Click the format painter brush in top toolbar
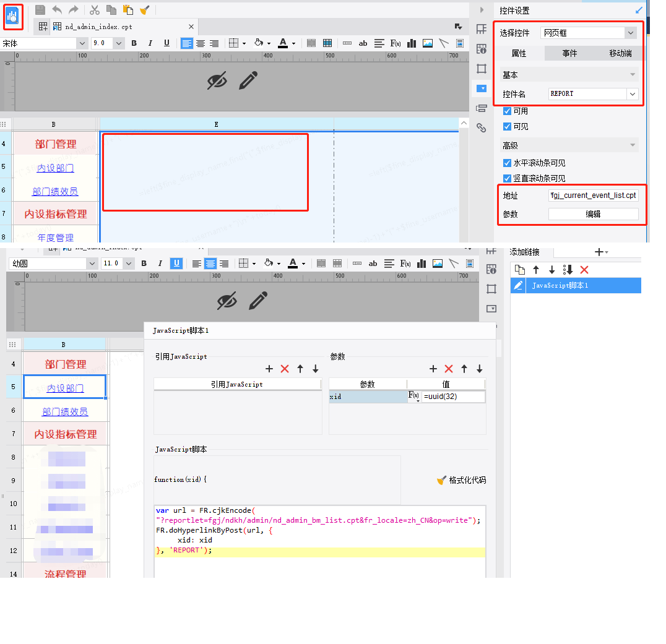This screenshot has height=644, width=666. 144,10
